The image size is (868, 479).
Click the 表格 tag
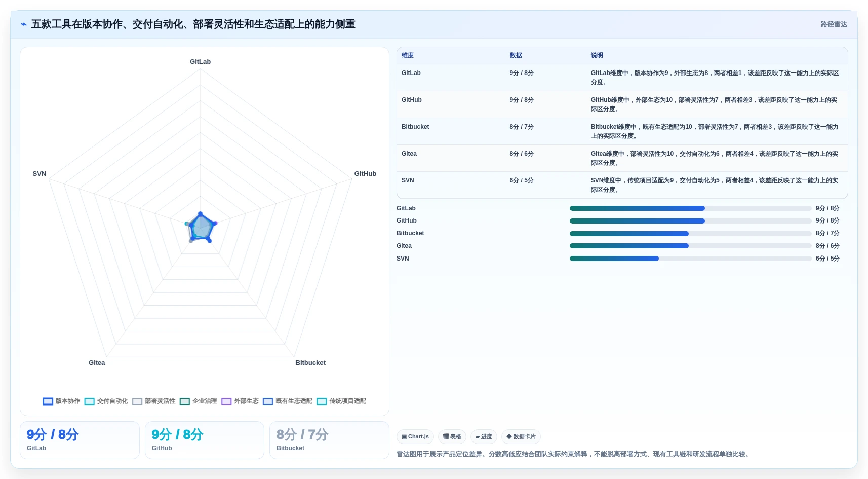[452, 436]
